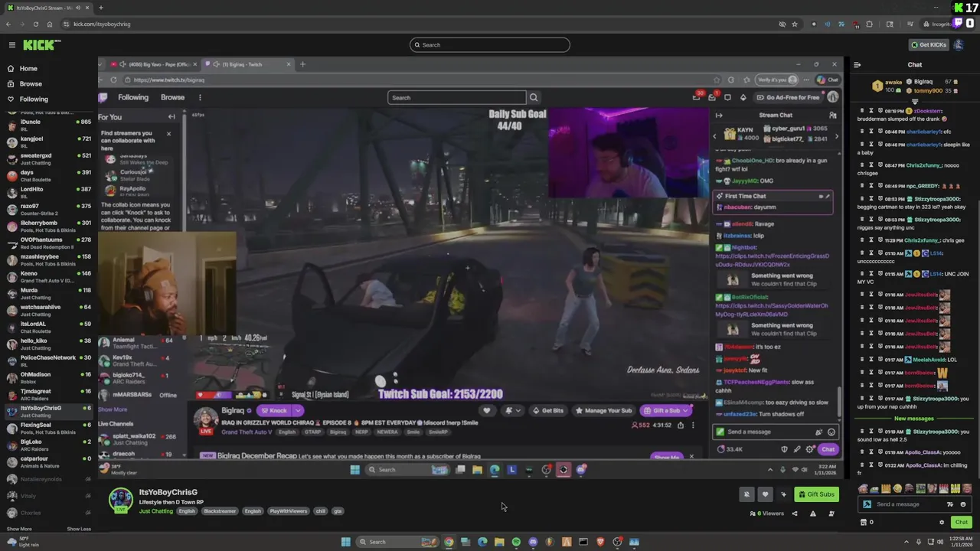Image resolution: width=980 pixels, height=551 pixels.
Task: Reload the Kick page
Action: pos(36,24)
